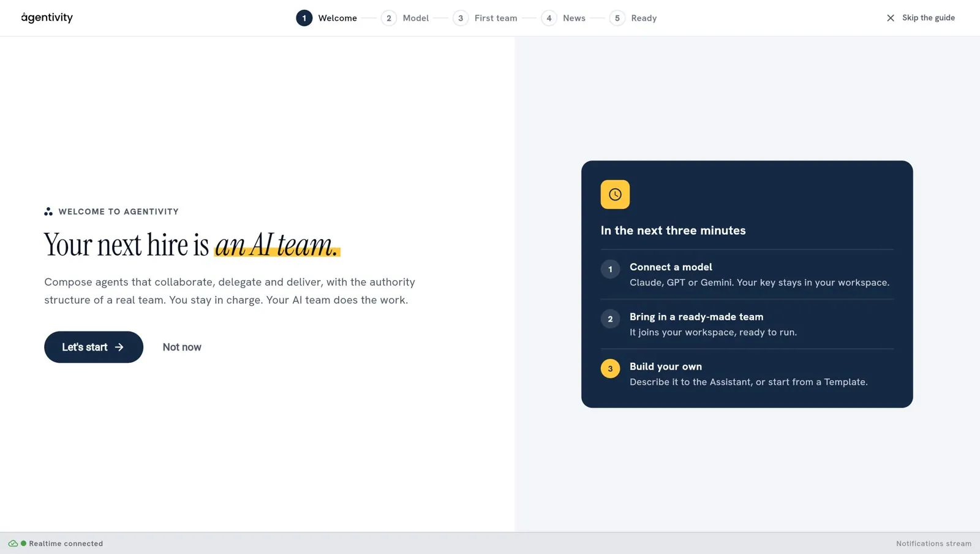Click the green realtime status dot
This screenshot has width=980, height=554.
point(24,544)
